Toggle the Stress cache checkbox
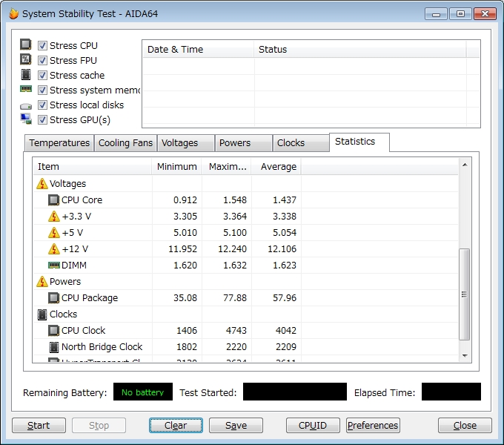504x445 pixels. 43,76
